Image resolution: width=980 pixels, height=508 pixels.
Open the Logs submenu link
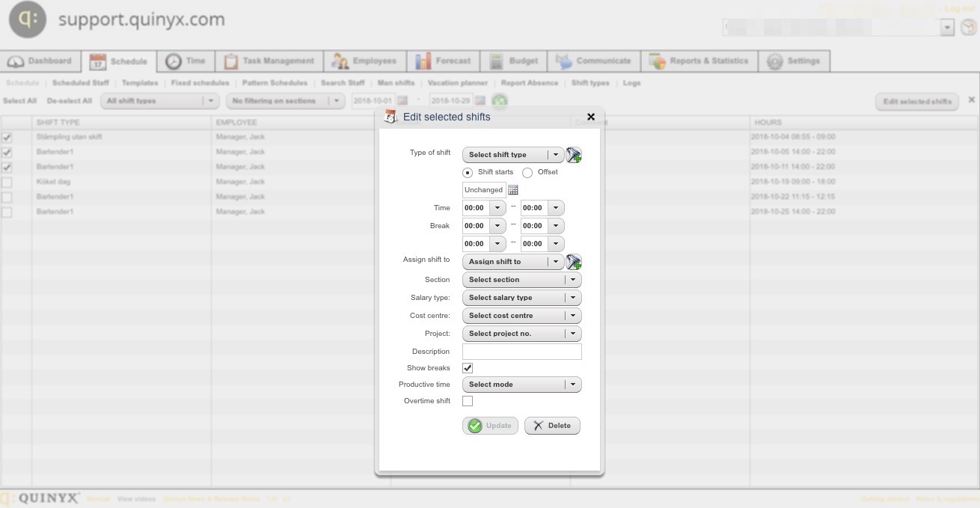pos(631,83)
